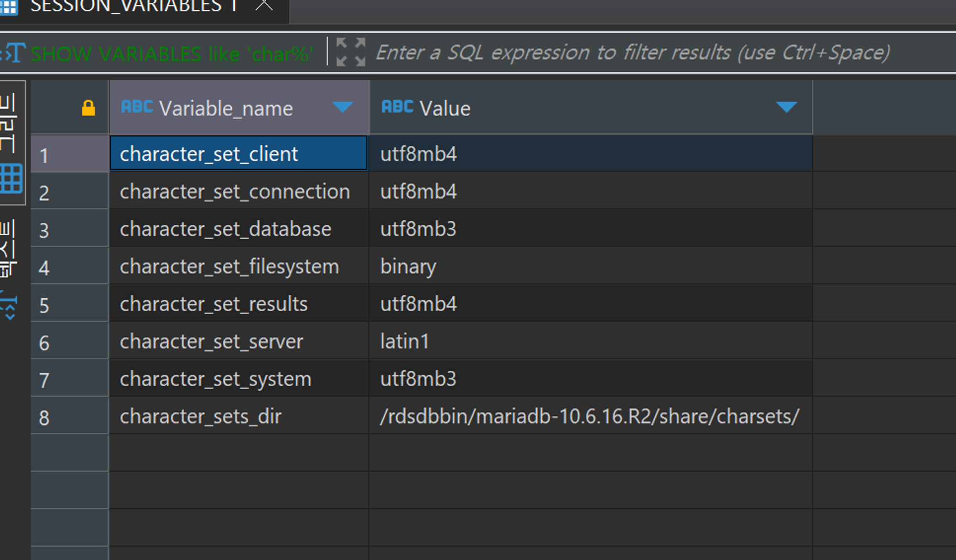Image resolution: width=956 pixels, height=560 pixels.
Task: Click the grid view icon in left sidebar
Action: (x=11, y=178)
